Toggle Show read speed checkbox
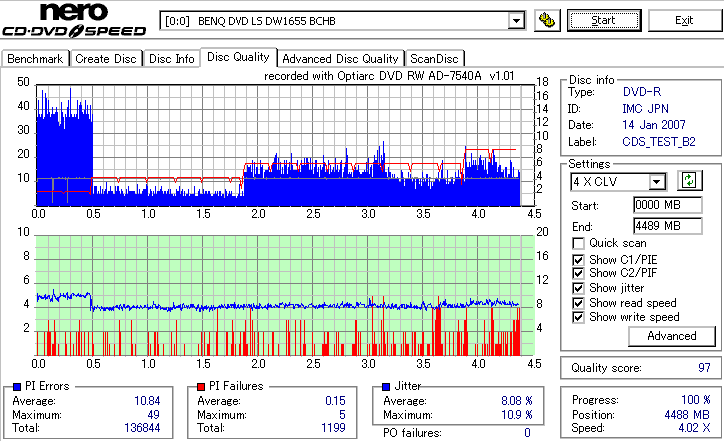 point(578,303)
